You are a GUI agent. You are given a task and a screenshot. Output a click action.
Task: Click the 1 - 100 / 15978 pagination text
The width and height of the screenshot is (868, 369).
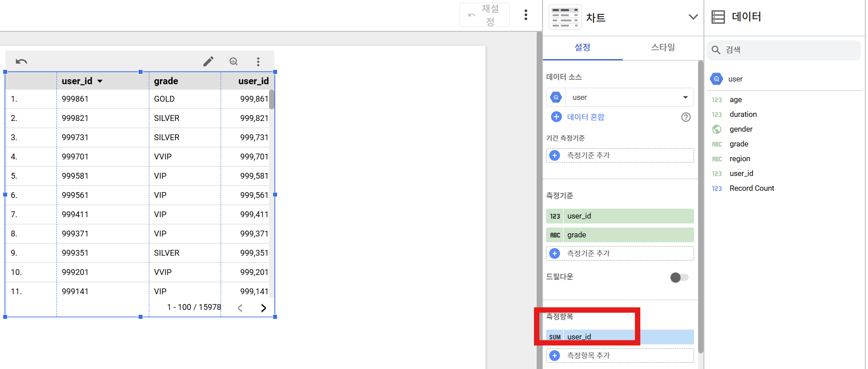[194, 307]
